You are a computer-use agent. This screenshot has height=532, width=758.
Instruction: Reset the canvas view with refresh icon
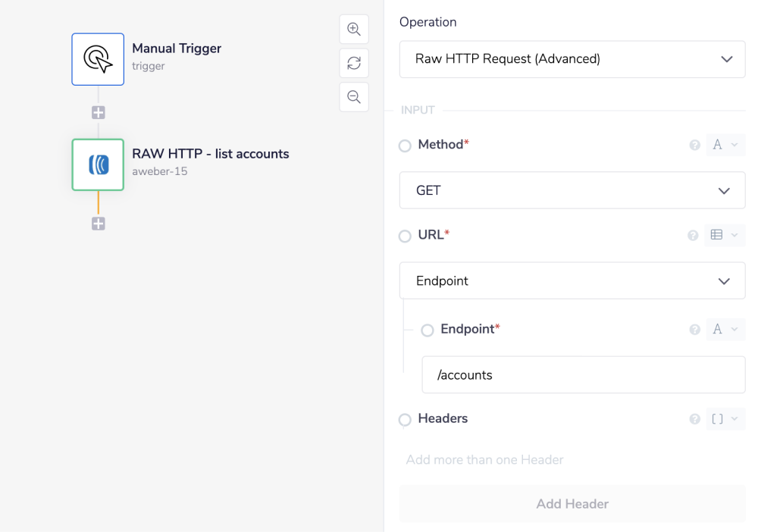click(354, 64)
